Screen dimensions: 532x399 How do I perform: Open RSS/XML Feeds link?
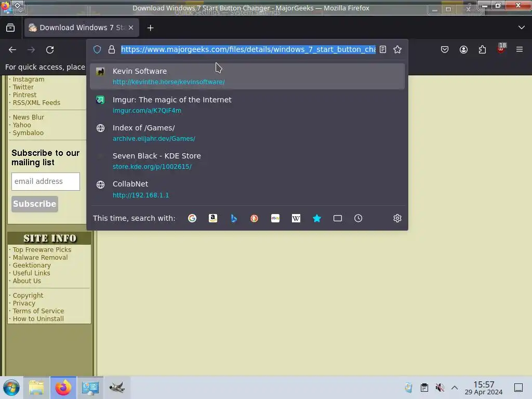[x=36, y=103]
